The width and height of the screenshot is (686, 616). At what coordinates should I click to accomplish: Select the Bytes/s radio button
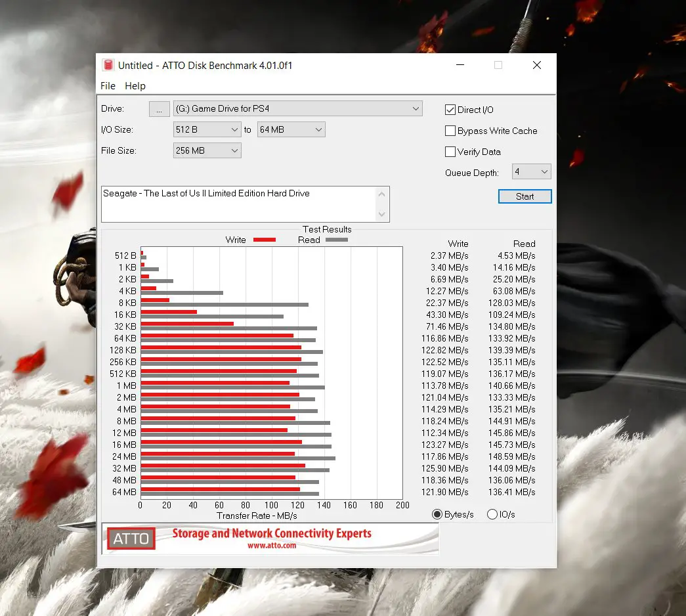click(x=437, y=514)
